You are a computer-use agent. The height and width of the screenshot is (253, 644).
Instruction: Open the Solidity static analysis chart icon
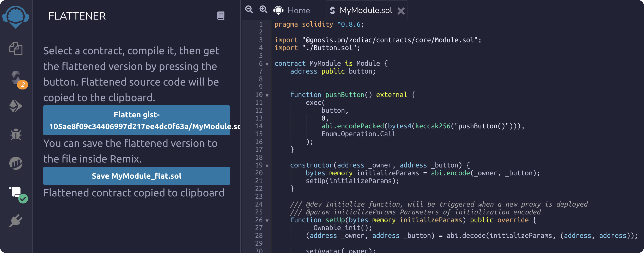coord(16,163)
